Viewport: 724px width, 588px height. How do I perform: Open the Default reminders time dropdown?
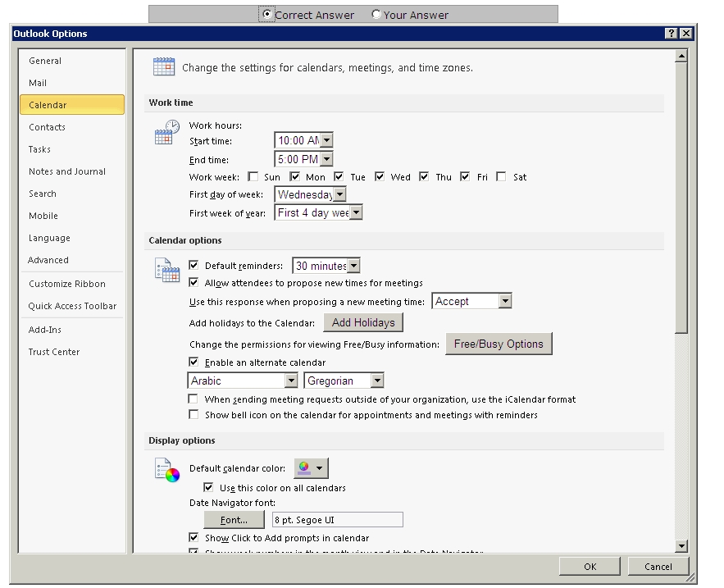pos(353,266)
